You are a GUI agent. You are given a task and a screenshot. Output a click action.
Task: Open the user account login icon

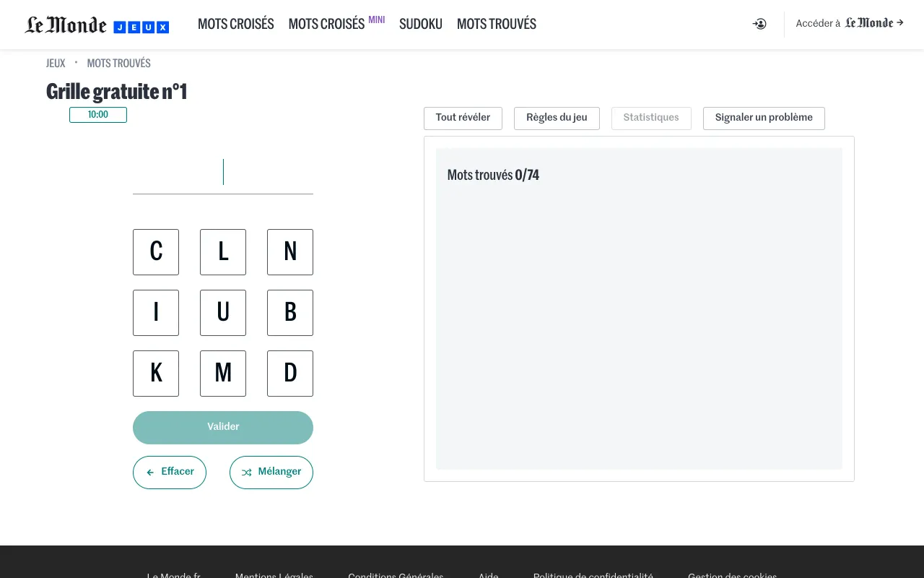click(759, 24)
